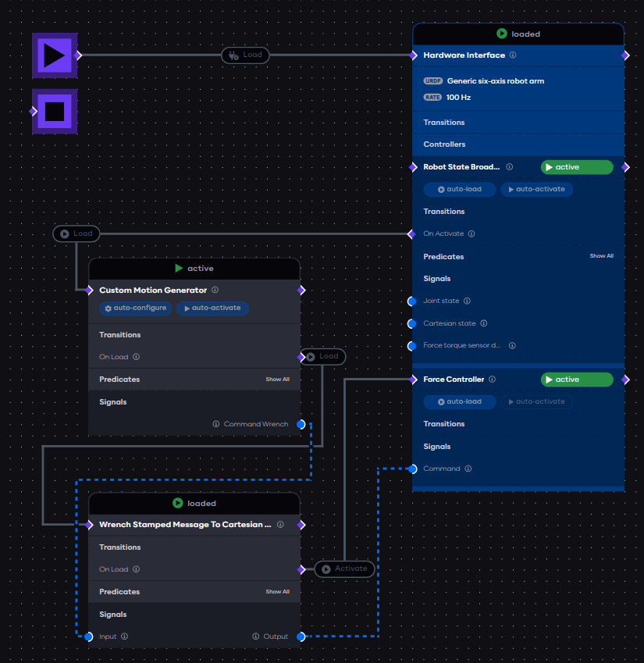Image resolution: width=644 pixels, height=663 pixels.
Task: Click the Robot State Broadcaster info icon
Action: click(x=509, y=167)
